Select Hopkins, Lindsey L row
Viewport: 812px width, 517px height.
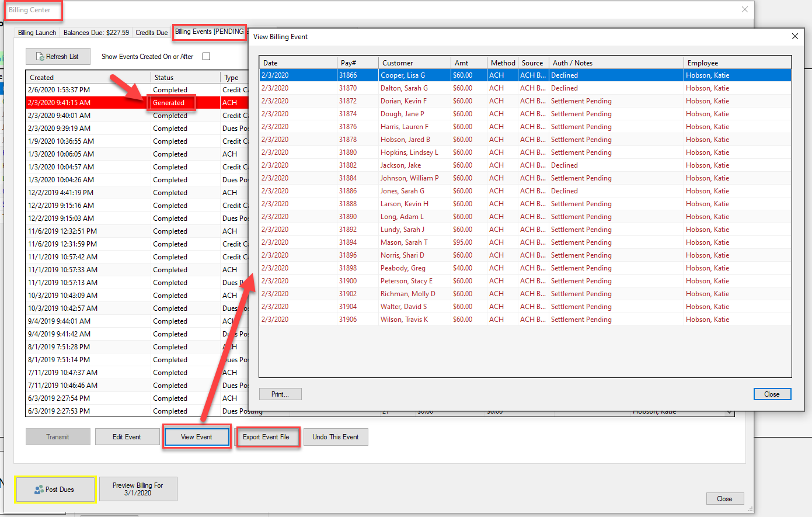[x=525, y=152]
